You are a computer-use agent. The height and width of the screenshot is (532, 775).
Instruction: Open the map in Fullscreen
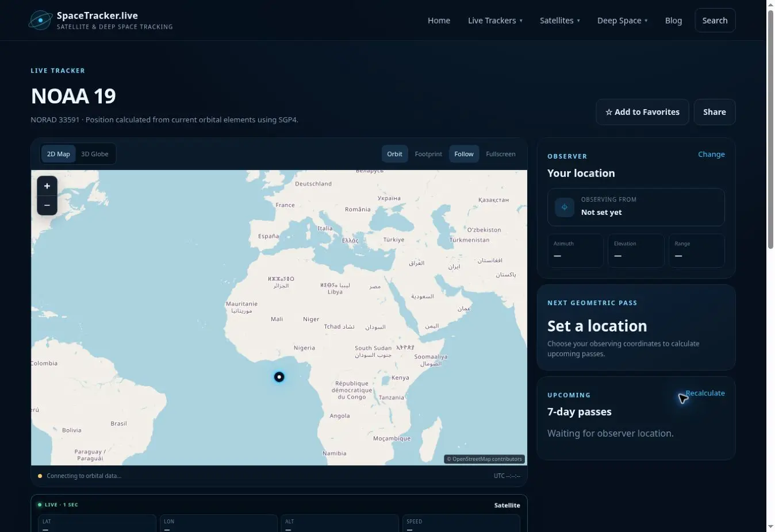501,154
